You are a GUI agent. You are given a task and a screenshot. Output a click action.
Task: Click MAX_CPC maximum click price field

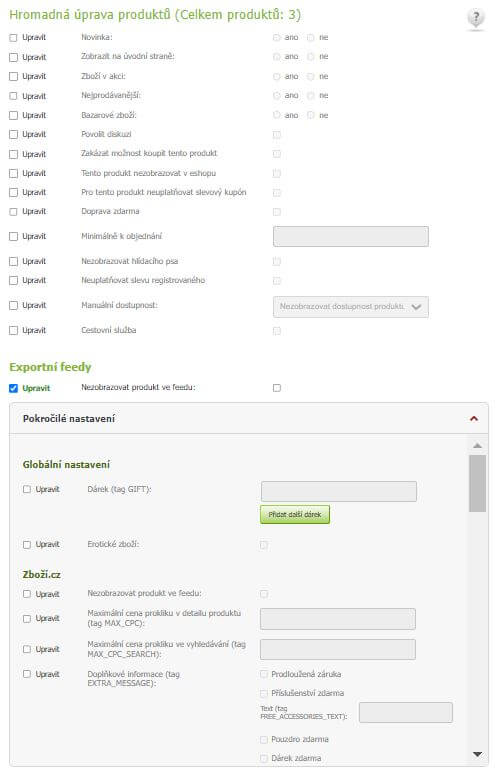(338, 619)
